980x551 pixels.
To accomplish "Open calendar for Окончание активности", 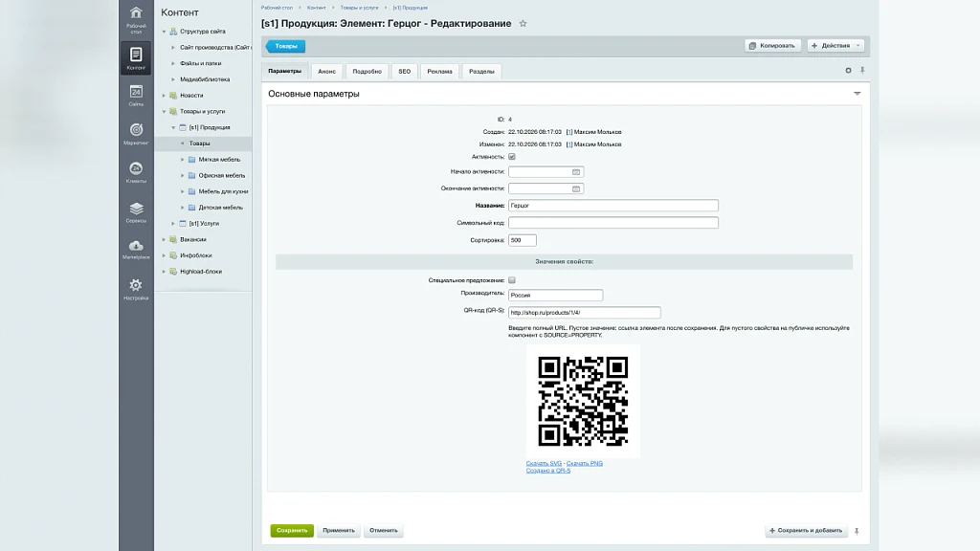I will [575, 188].
